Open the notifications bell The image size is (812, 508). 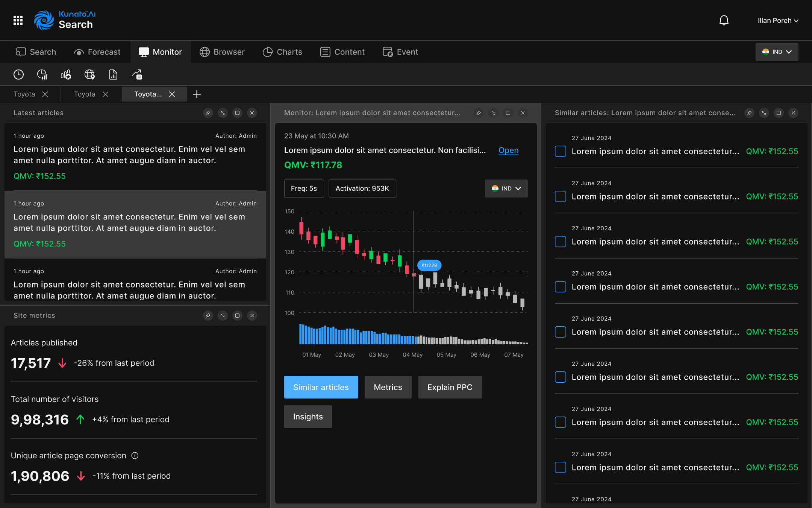click(x=724, y=20)
